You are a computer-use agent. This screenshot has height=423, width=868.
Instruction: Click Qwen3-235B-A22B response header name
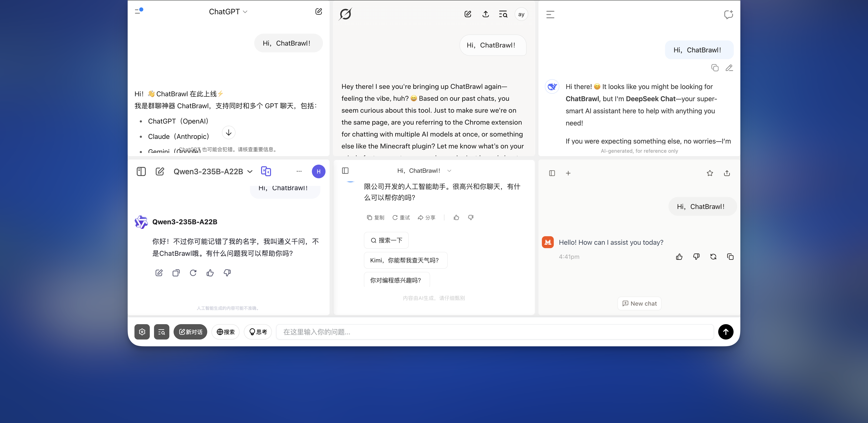tap(185, 222)
